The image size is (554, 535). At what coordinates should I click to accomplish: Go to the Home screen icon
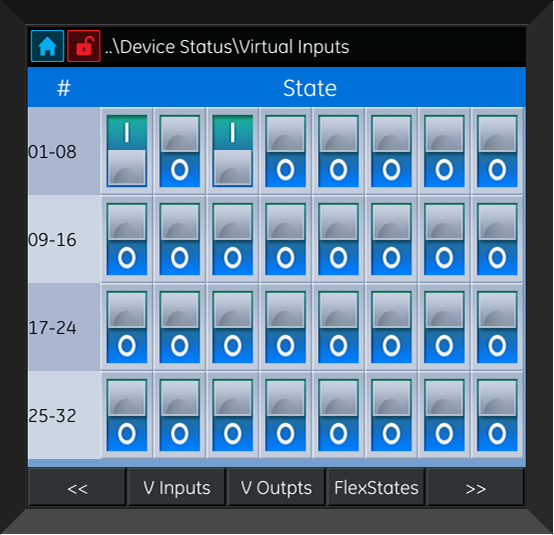click(47, 46)
